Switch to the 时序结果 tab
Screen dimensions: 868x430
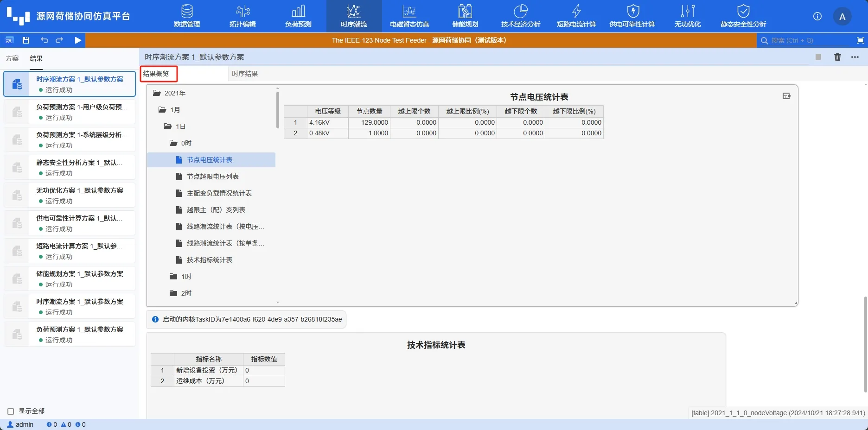pos(245,74)
